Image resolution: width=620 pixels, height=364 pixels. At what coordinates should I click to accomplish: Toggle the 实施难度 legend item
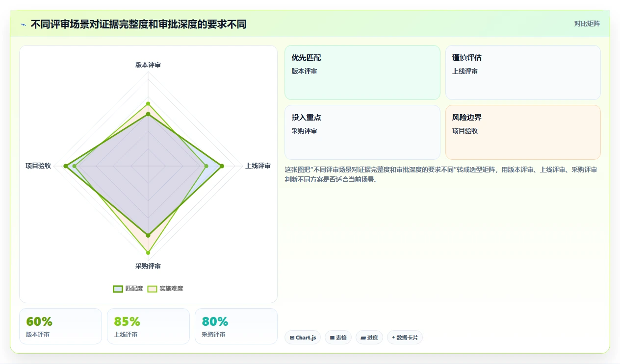tap(165, 289)
